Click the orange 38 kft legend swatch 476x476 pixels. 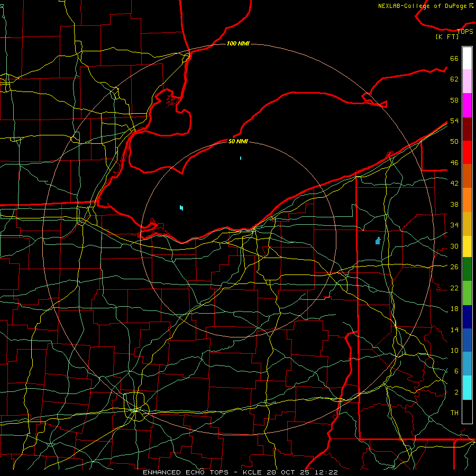pyautogui.click(x=467, y=200)
